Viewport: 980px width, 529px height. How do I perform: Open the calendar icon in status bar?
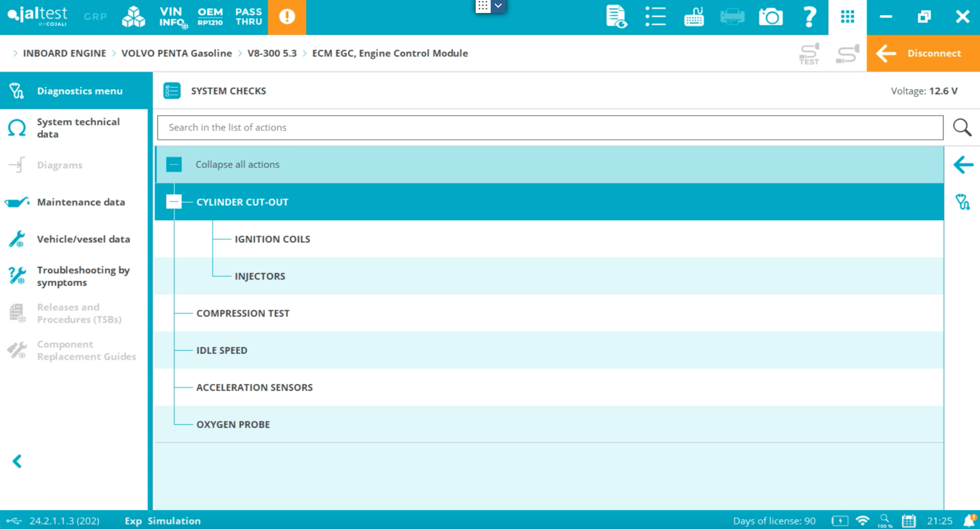click(x=908, y=520)
